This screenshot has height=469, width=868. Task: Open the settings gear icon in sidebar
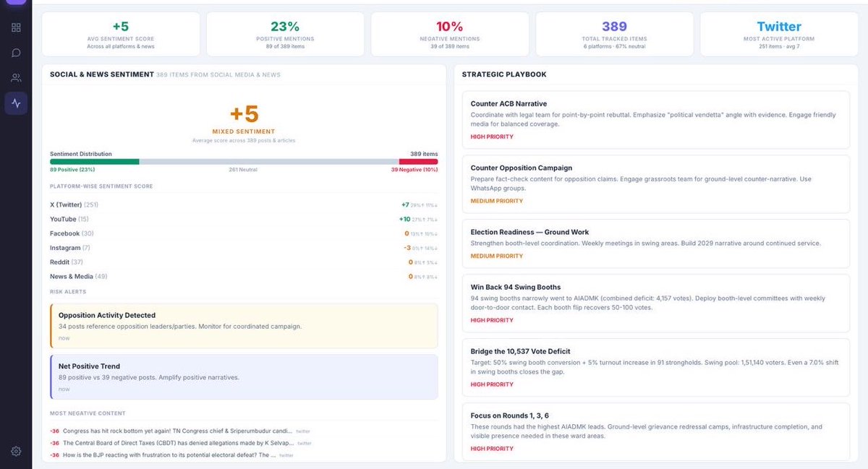[x=16, y=452]
